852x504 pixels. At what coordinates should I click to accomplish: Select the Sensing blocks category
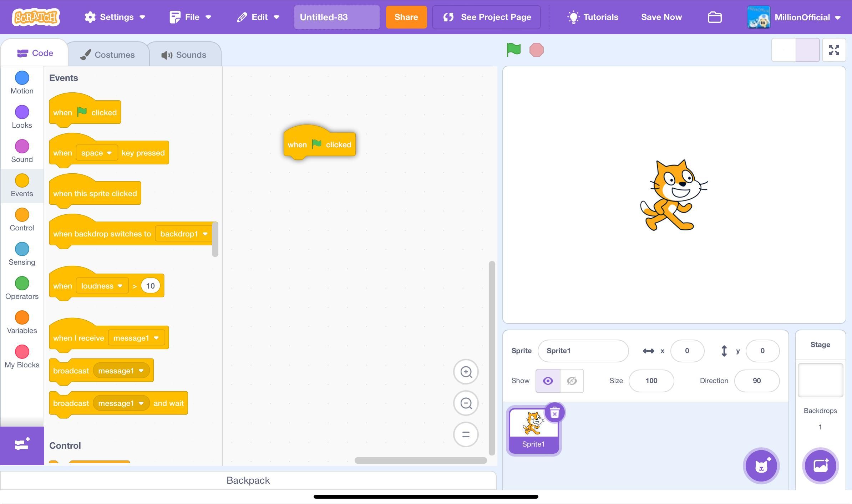[x=22, y=253]
